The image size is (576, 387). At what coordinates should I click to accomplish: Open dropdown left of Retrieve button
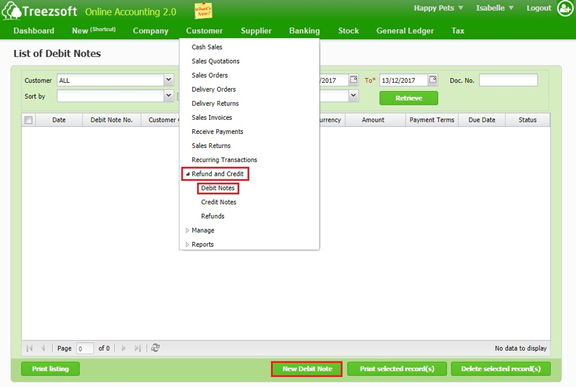pyautogui.click(x=353, y=96)
